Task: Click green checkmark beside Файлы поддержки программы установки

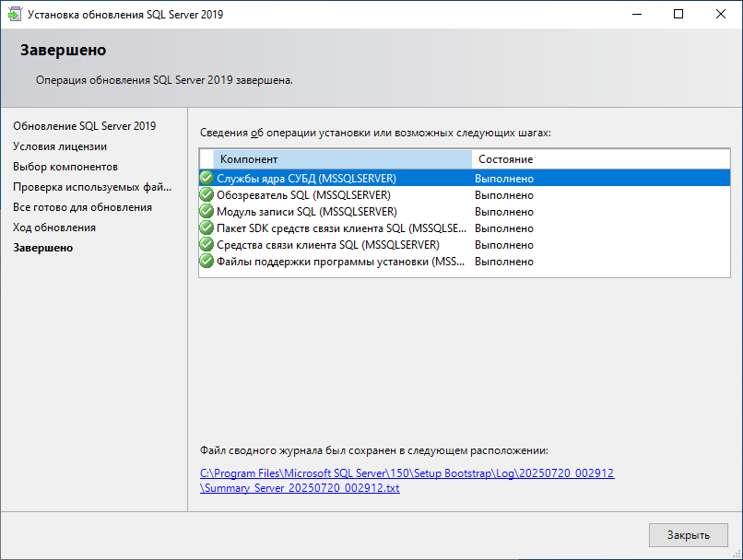Action: (206, 261)
